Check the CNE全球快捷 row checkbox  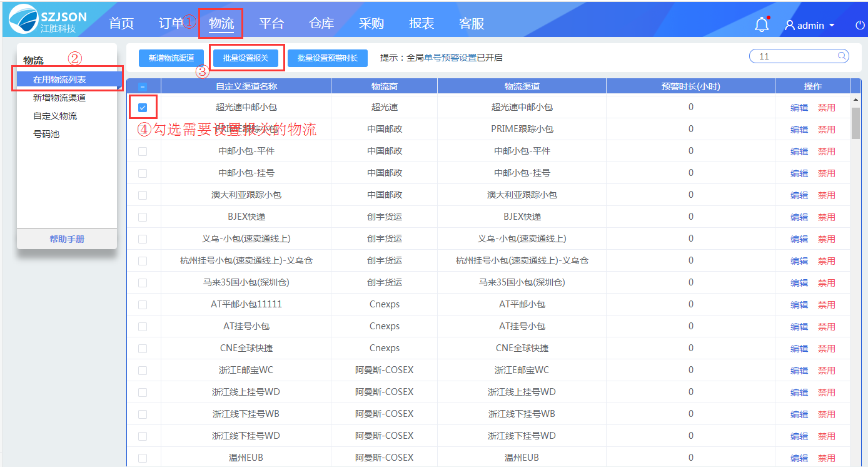pos(143,349)
